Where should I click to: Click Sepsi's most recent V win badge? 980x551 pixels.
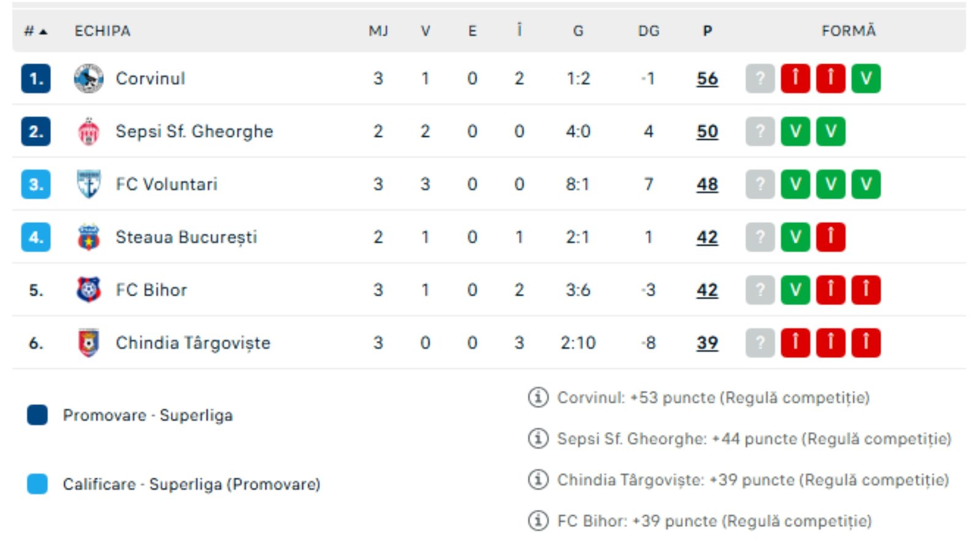(x=830, y=131)
